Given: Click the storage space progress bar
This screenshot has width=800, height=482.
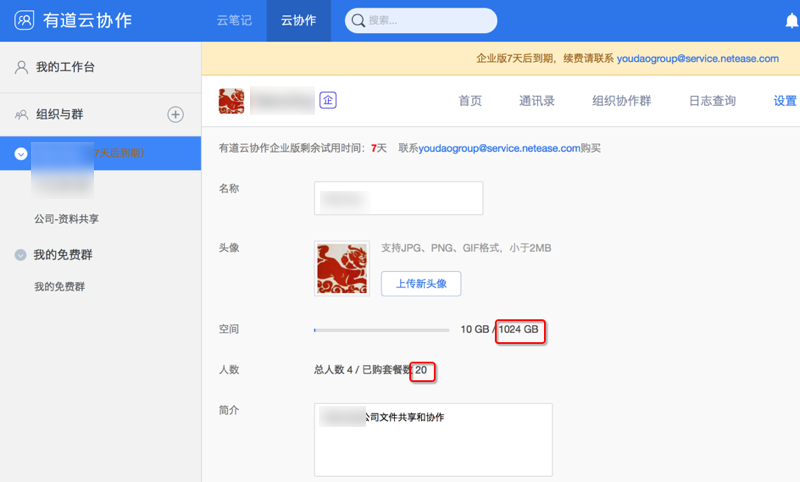Looking at the screenshot, I should [382, 330].
